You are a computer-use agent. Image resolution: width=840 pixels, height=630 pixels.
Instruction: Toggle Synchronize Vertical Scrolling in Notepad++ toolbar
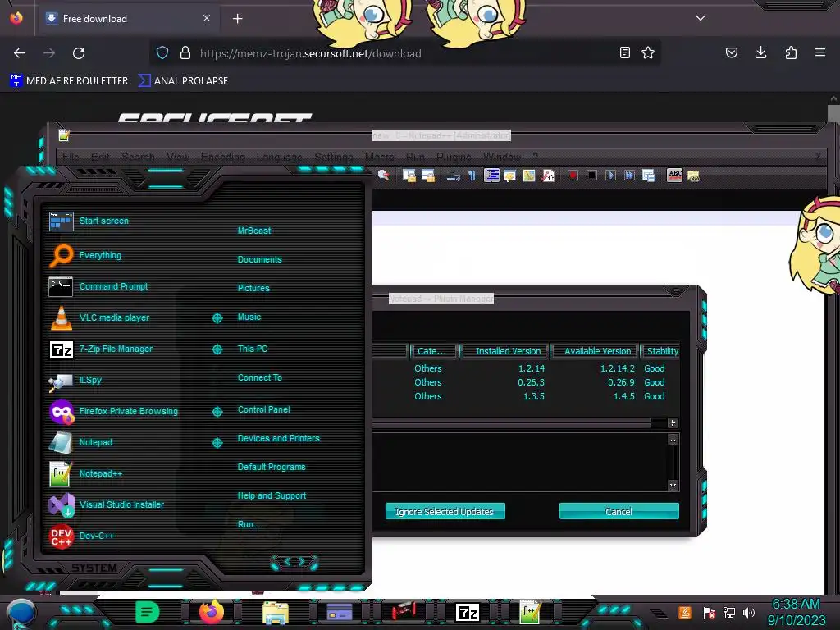409,176
